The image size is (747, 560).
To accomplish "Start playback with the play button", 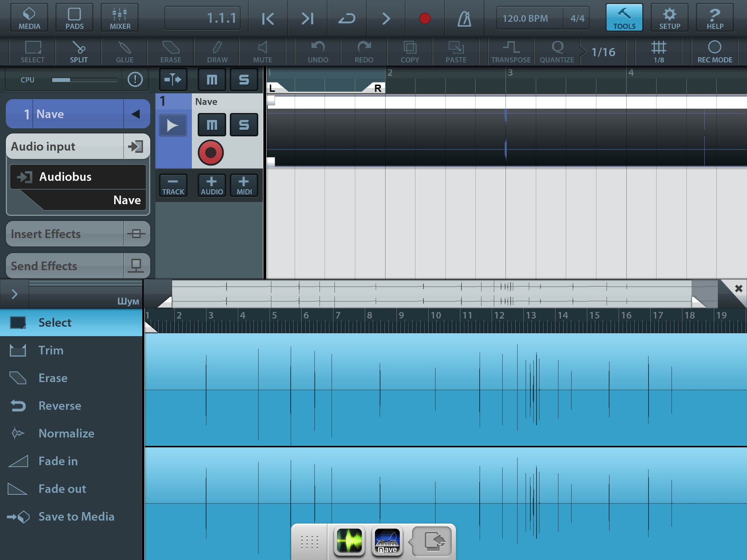I will pyautogui.click(x=386, y=18).
